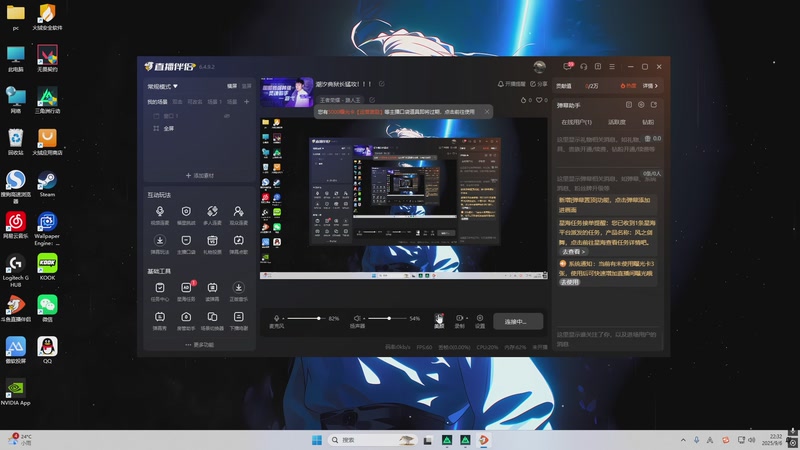Open the 多人连麦 feature
Viewport: 800px width, 450px height.
(212, 215)
